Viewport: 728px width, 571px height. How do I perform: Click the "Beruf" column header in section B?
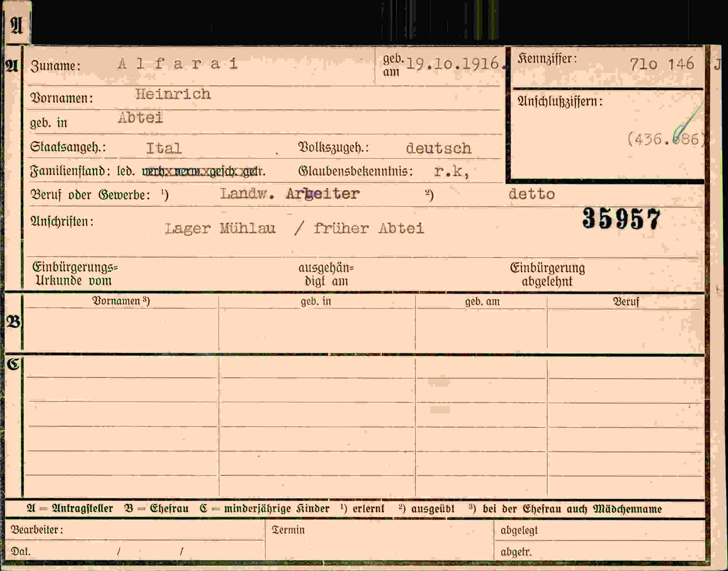[626, 302]
